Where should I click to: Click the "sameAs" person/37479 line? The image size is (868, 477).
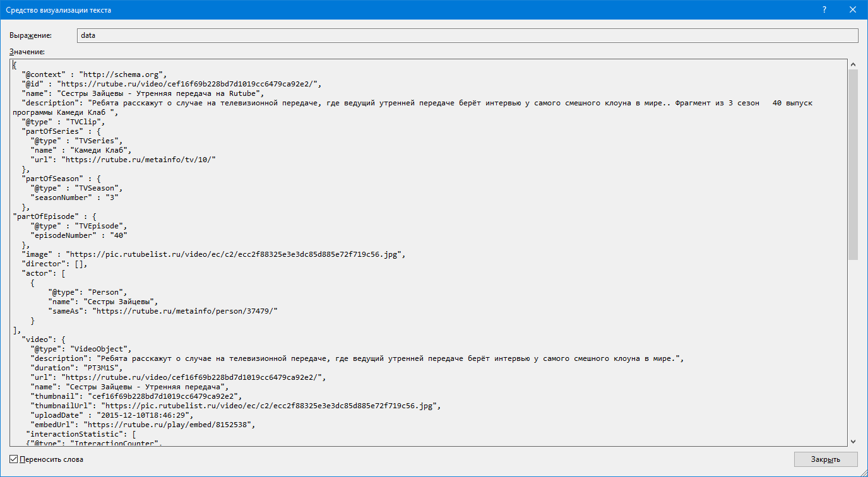pyautogui.click(x=163, y=310)
